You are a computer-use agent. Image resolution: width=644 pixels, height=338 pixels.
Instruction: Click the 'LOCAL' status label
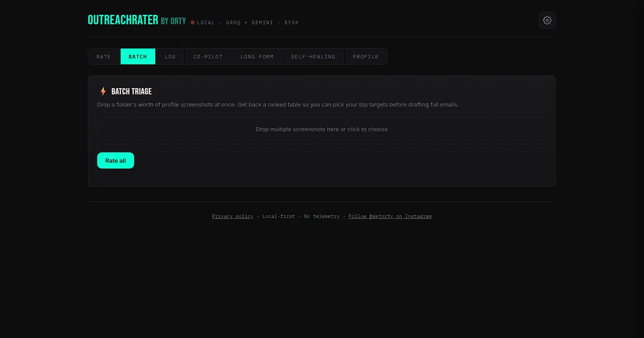[x=206, y=22]
